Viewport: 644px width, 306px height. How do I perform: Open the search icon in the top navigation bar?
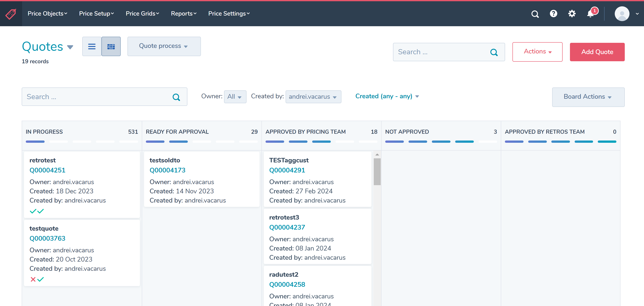(x=535, y=14)
